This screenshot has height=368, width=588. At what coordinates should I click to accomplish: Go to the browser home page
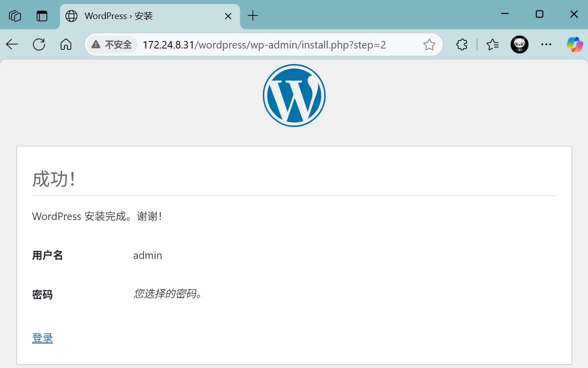65,44
